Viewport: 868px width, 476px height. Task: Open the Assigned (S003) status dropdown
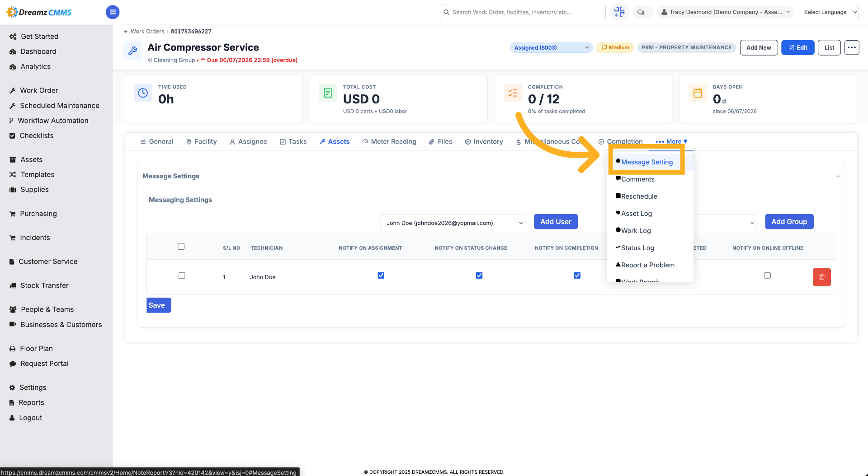551,47
